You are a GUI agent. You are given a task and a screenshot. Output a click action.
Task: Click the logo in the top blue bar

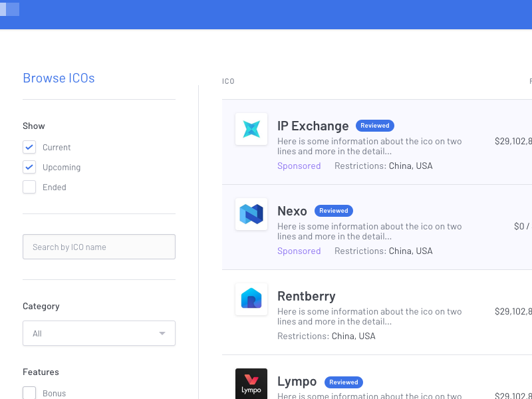click(x=10, y=9)
